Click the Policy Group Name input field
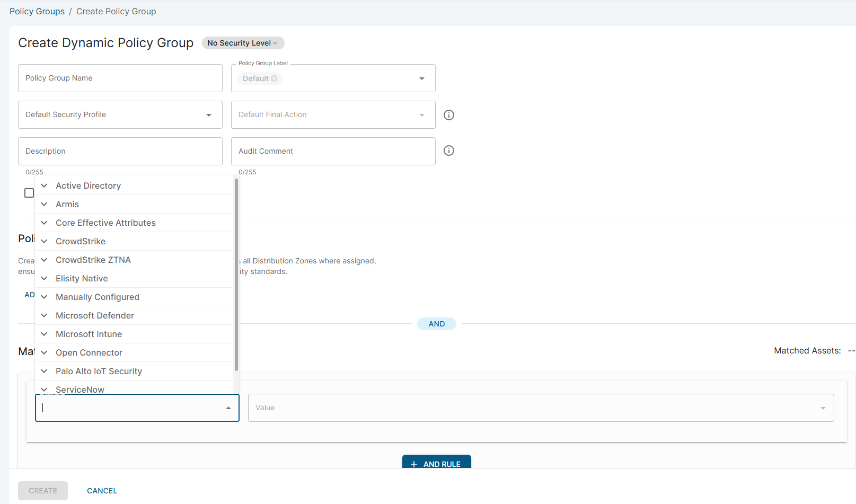The height and width of the screenshot is (504, 856). [120, 78]
